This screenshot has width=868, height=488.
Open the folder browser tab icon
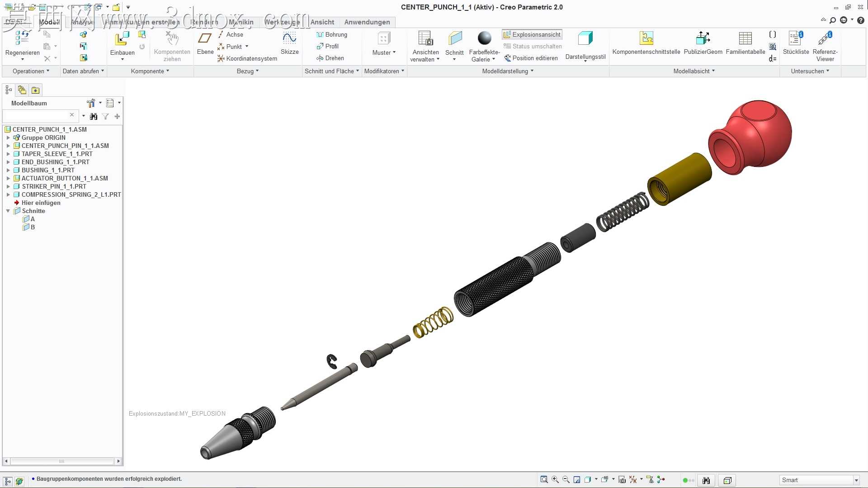22,90
